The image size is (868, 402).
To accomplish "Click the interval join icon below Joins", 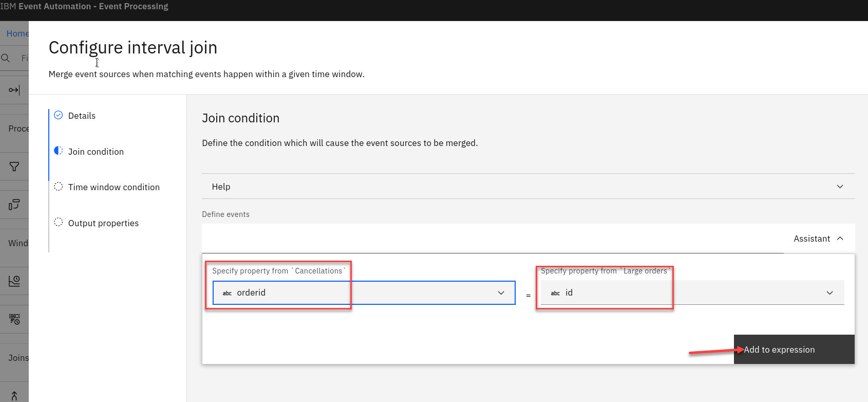I will pos(14,395).
